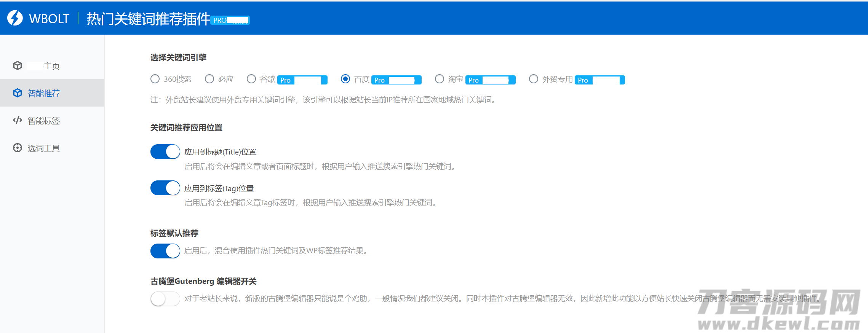Turn off 应用到标签(Tag)位置 switch
The width and height of the screenshot is (868, 333).
(165, 188)
